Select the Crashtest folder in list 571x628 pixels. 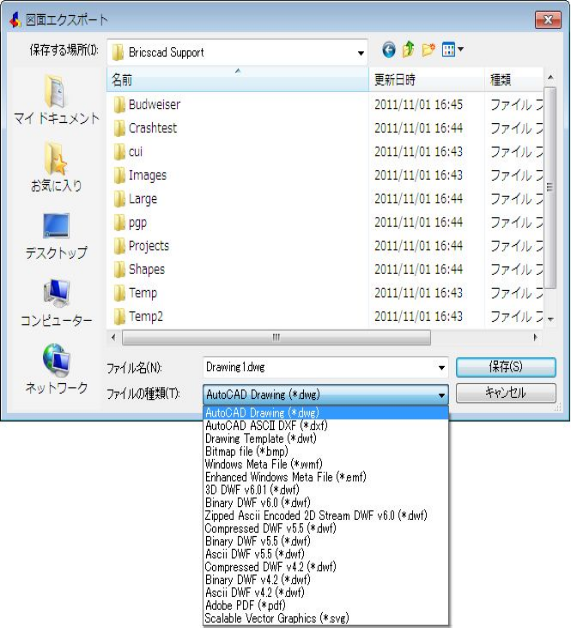click(x=153, y=128)
